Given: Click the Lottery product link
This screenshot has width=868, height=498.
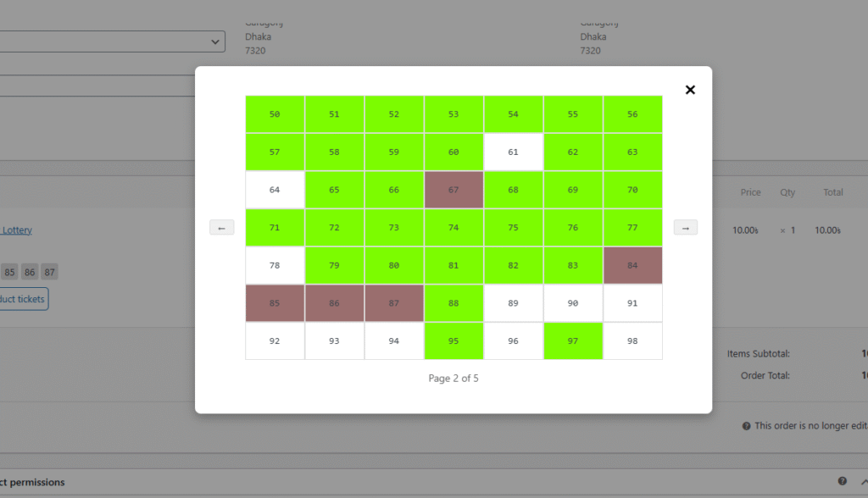Looking at the screenshot, I should [x=17, y=230].
